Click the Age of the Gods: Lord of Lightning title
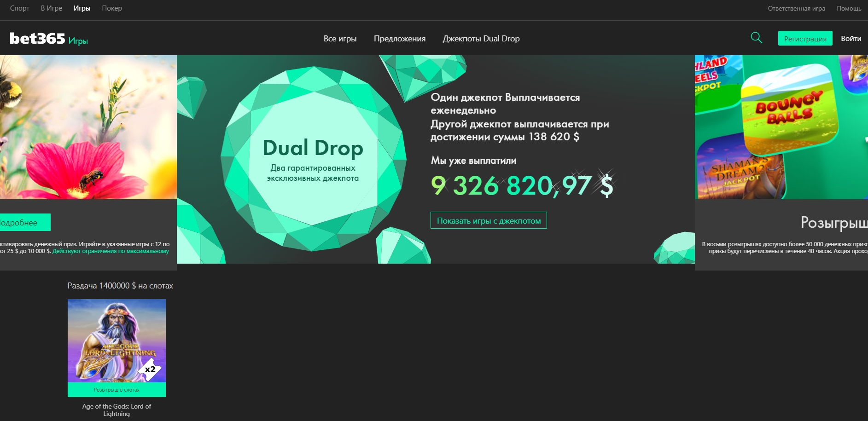Screen dimensions: 868x421 117,410
